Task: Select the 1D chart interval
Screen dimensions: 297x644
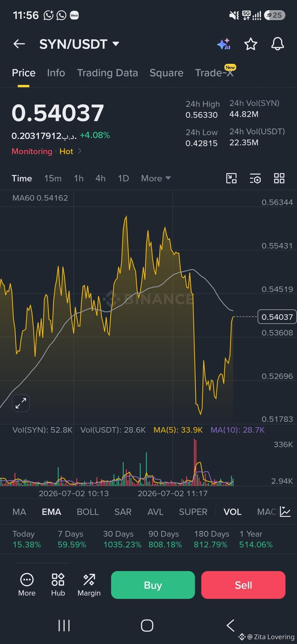Action: point(123,178)
